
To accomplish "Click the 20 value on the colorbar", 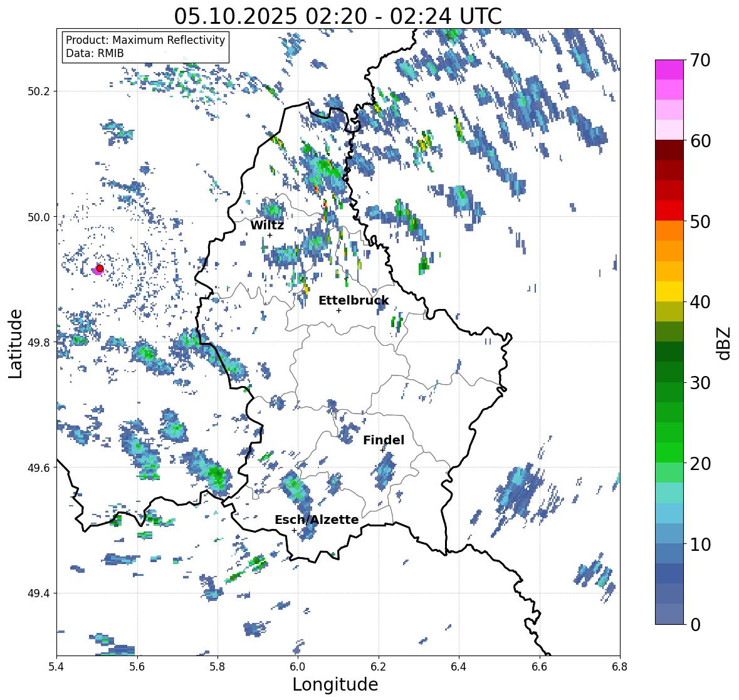I will pos(700,464).
